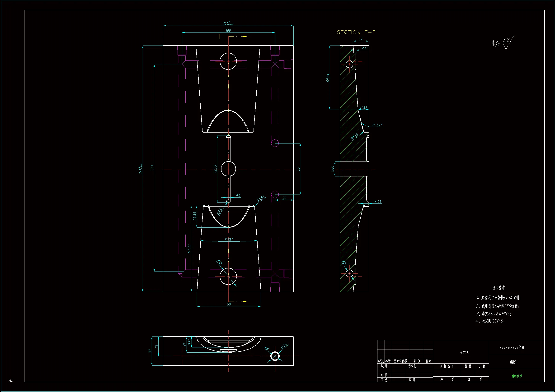Click the 比例 scale cell in title block

point(482,366)
